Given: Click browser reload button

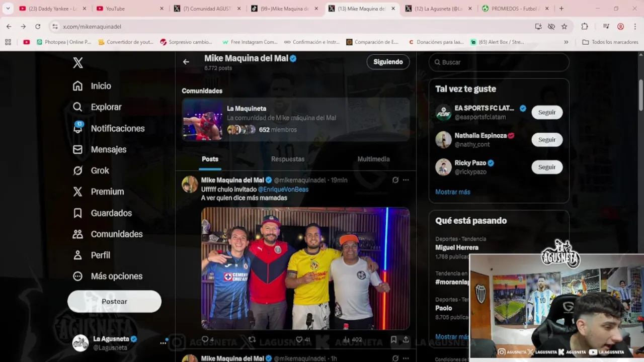Looking at the screenshot, I should pos(38,26).
